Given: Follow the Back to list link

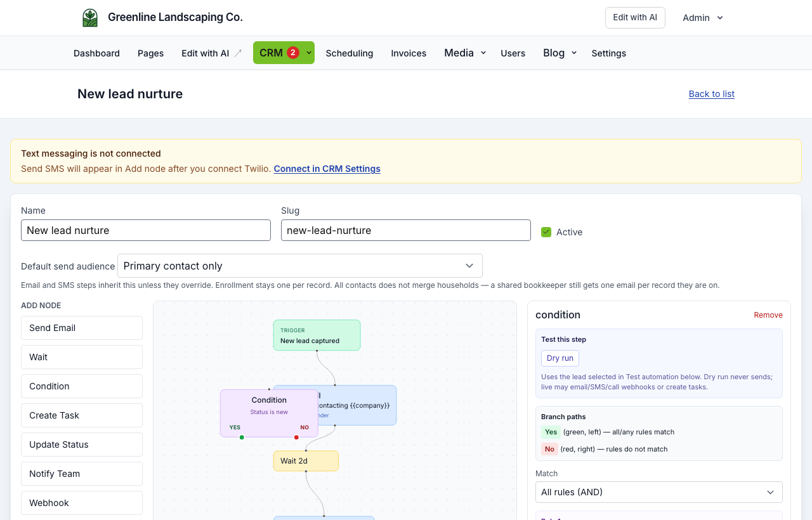Looking at the screenshot, I should point(712,94).
